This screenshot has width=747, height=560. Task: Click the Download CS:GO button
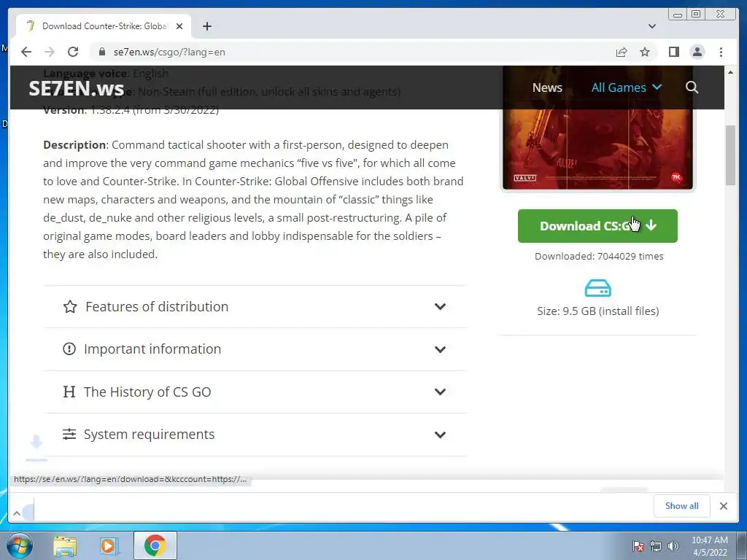(x=597, y=226)
